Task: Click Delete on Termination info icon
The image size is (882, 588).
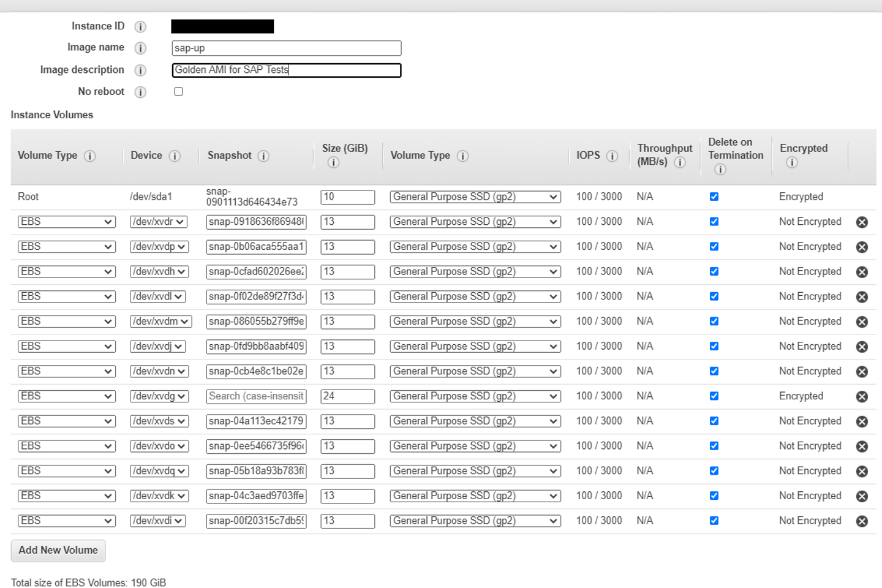Action: tap(720, 169)
